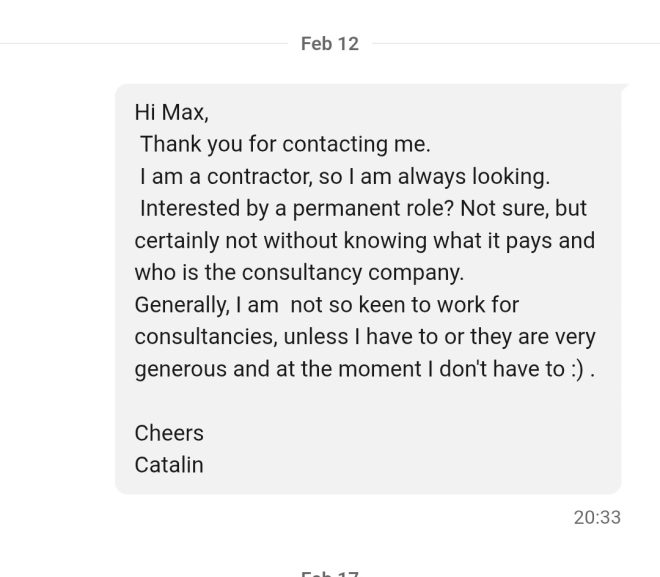Viewport: 660px width, 577px height.
Task: Click the word "always" in the message
Action: 432,176
